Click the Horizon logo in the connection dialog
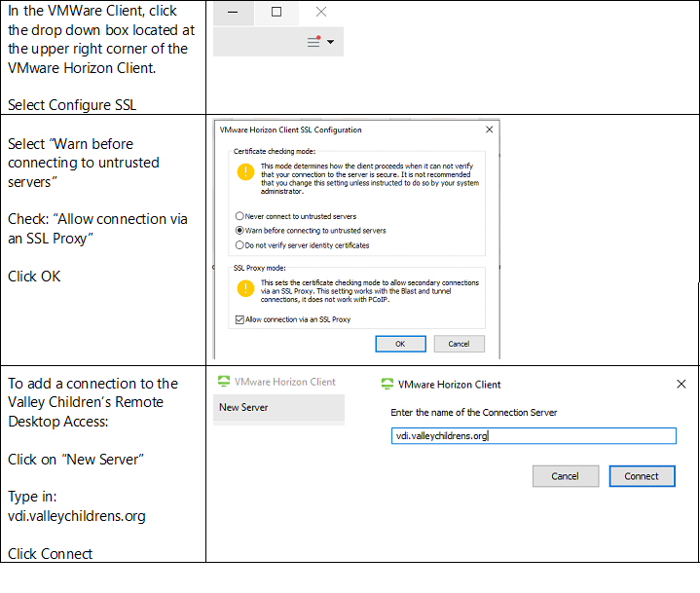 tap(387, 384)
